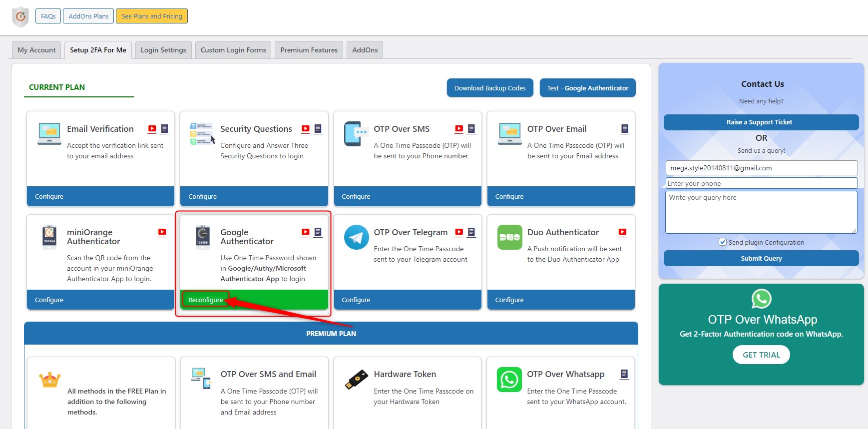
Task: Click the miniOrange Authenticator phone icon
Action: (x=49, y=237)
